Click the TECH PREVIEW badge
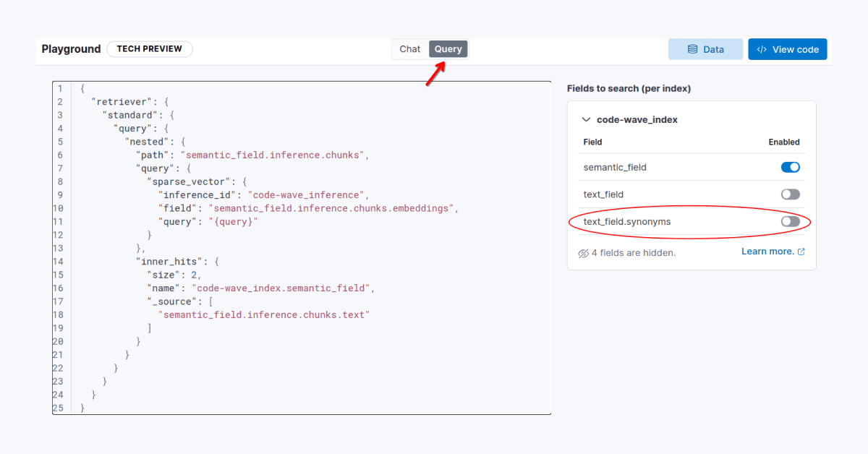 149,48
